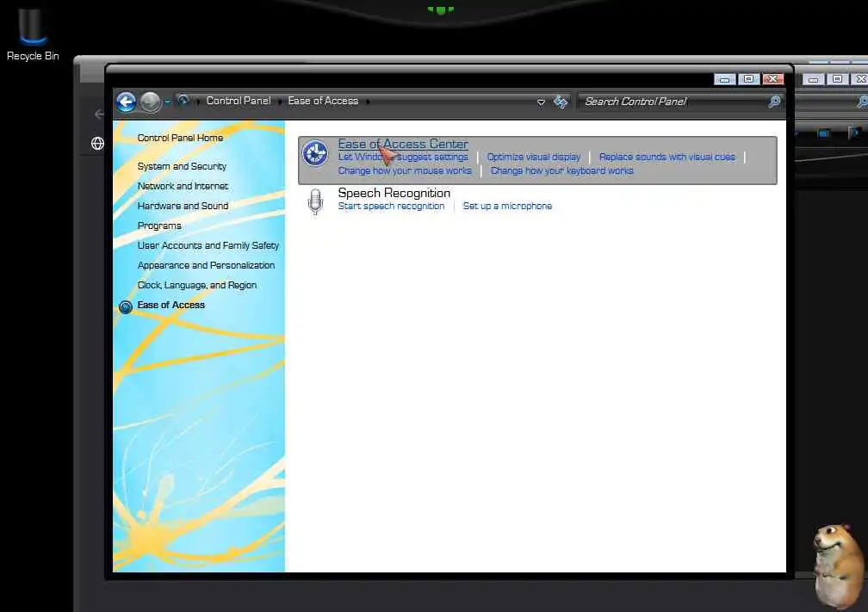Click the Ease of Access Center icon

click(315, 153)
